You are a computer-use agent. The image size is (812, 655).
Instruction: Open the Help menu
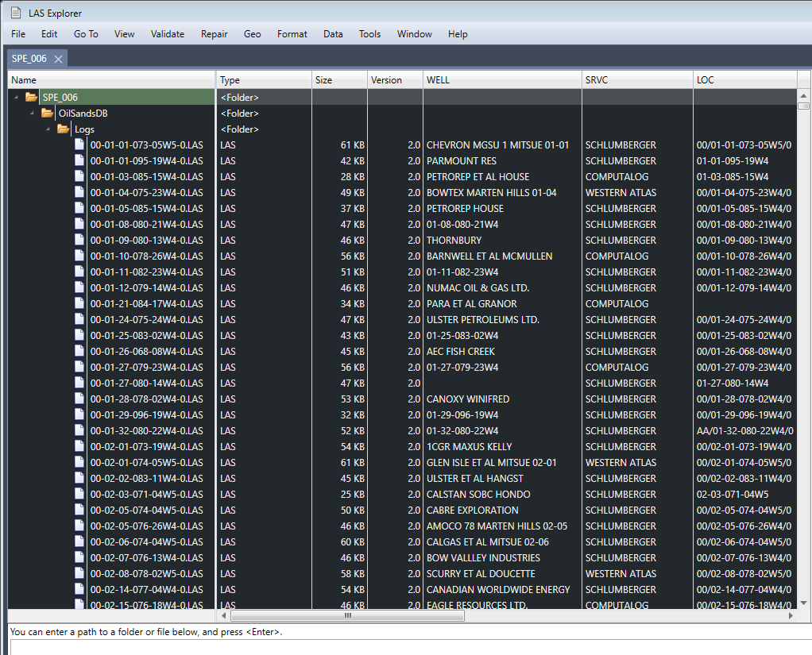coord(458,33)
